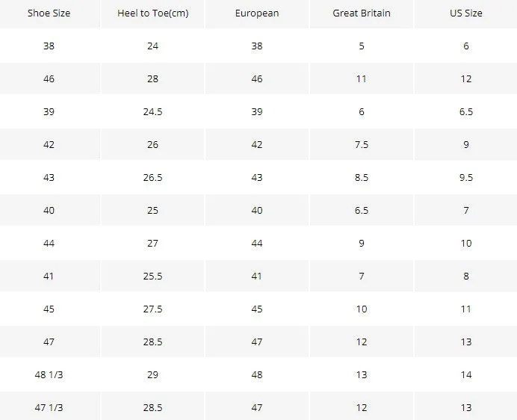Click the heel to toe 25.5 cell
Screen dimensions: 517x420
coord(152,277)
